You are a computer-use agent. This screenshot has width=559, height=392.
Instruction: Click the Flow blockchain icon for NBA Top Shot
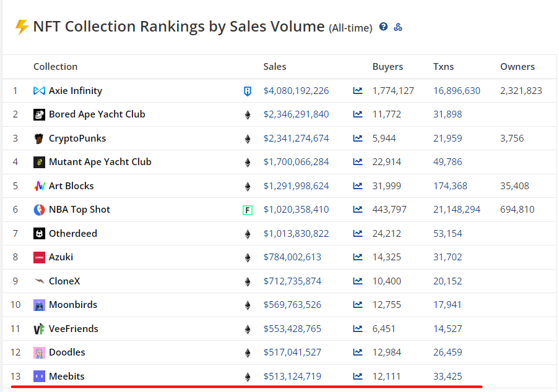click(x=248, y=210)
